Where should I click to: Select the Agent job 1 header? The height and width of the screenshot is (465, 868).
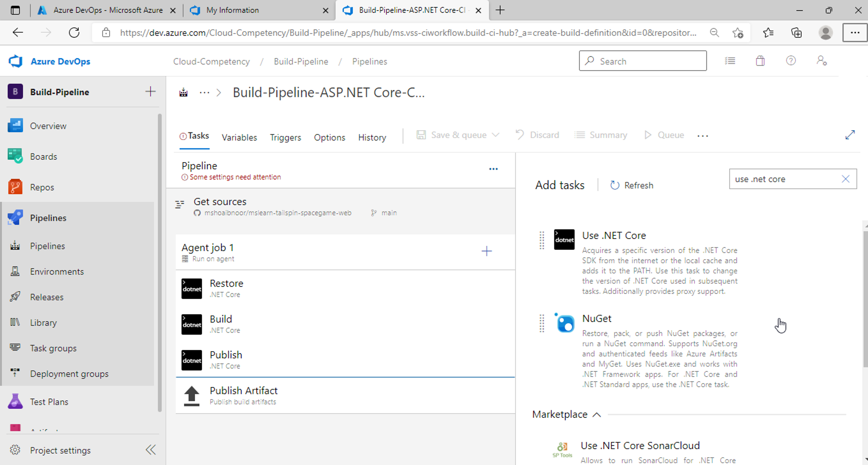click(345, 252)
